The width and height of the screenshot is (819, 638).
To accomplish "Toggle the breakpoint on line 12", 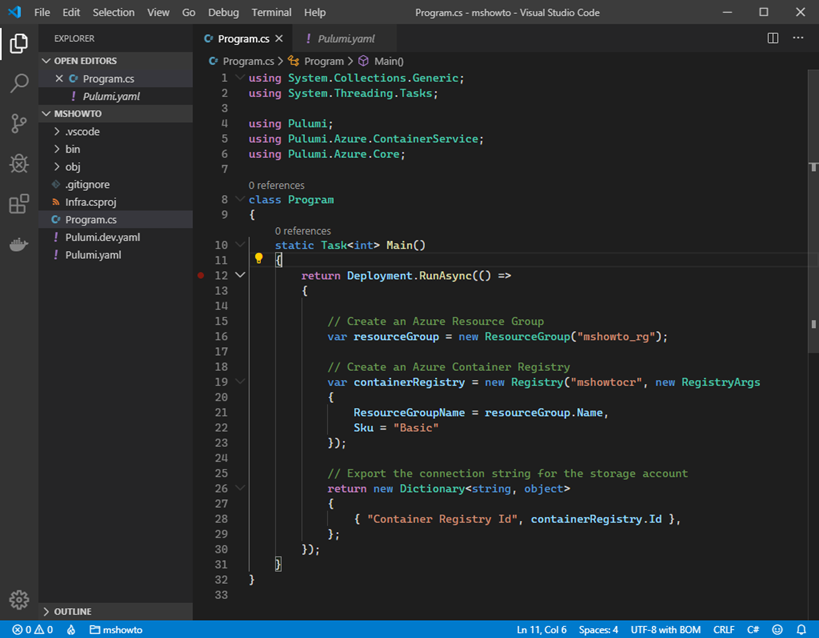I will click(201, 275).
